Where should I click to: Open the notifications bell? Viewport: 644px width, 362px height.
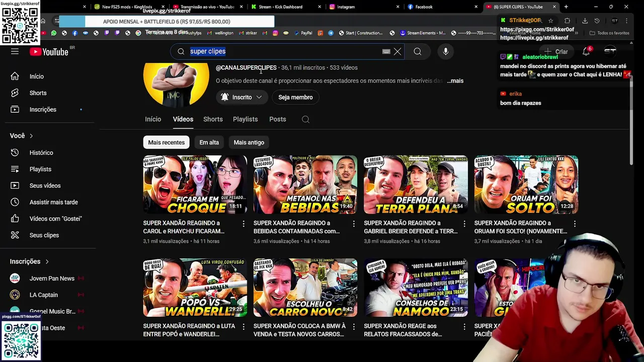click(x=586, y=51)
